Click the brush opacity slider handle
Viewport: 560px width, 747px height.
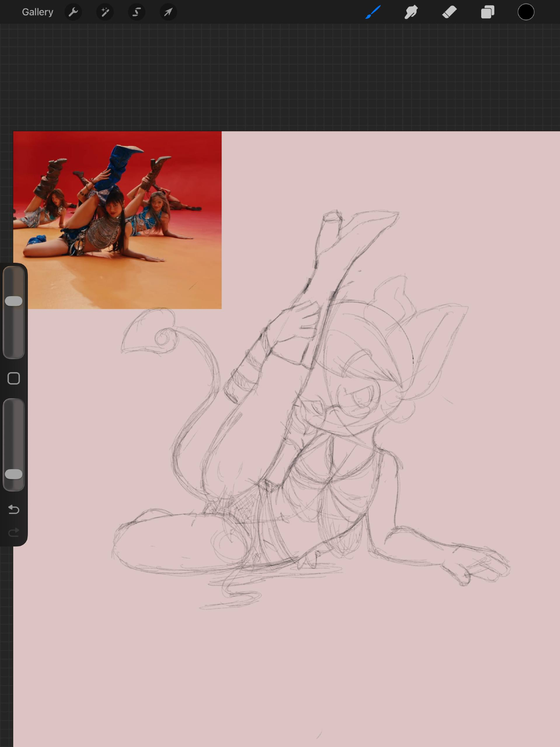(14, 474)
